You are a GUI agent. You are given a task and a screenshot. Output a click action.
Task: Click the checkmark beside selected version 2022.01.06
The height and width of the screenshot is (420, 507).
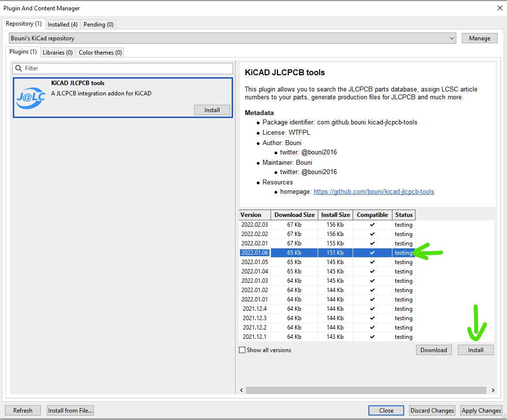click(x=372, y=253)
